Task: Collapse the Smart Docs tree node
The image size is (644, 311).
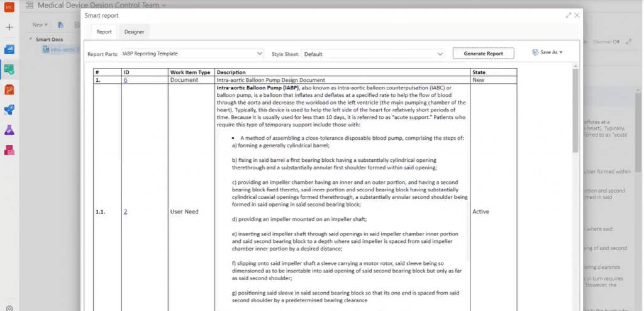Action: (x=31, y=40)
